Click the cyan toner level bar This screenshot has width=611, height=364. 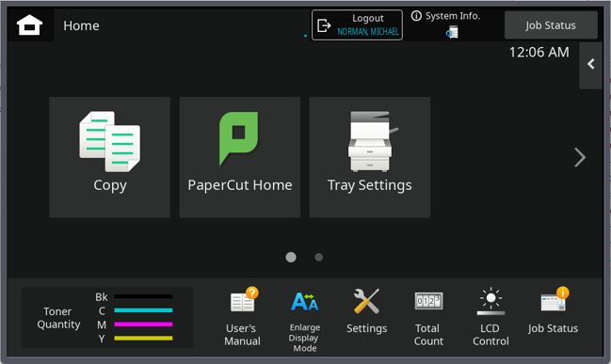(143, 310)
